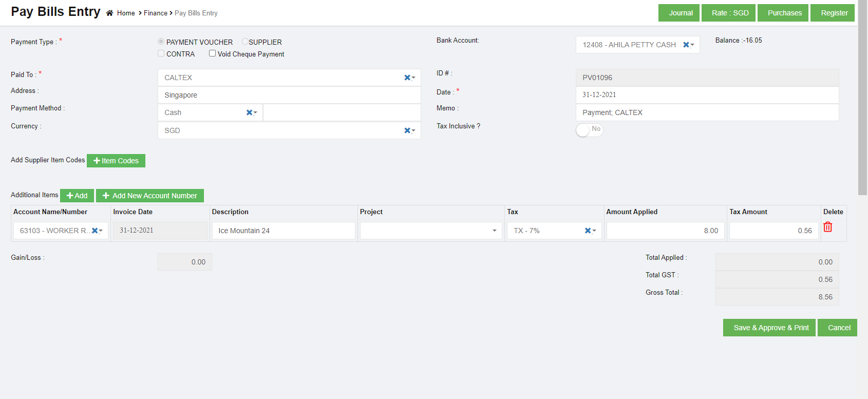Clear the bank account selection X
Screen dimensions: 868x399
(x=686, y=45)
